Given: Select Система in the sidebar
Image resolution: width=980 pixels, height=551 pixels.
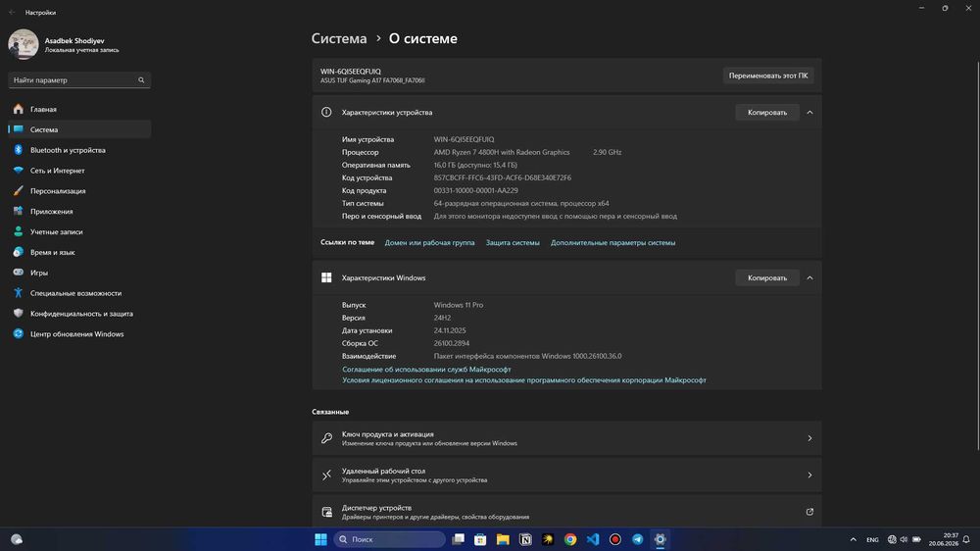Looking at the screenshot, I should (x=79, y=129).
